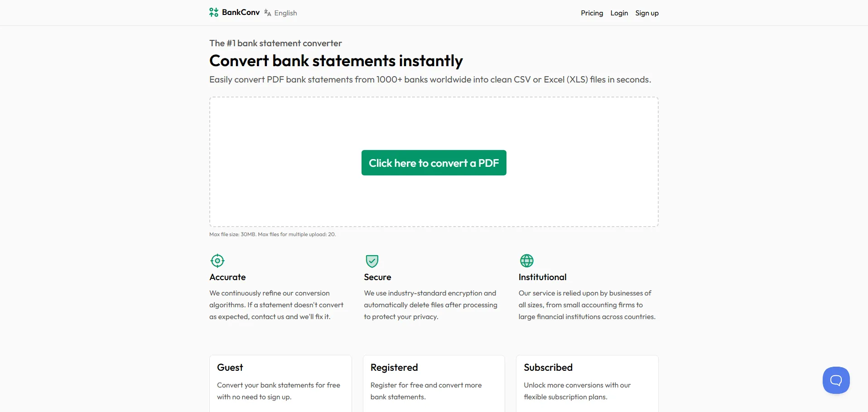Select the Registered plan card
868x412 pixels.
[x=434, y=383]
